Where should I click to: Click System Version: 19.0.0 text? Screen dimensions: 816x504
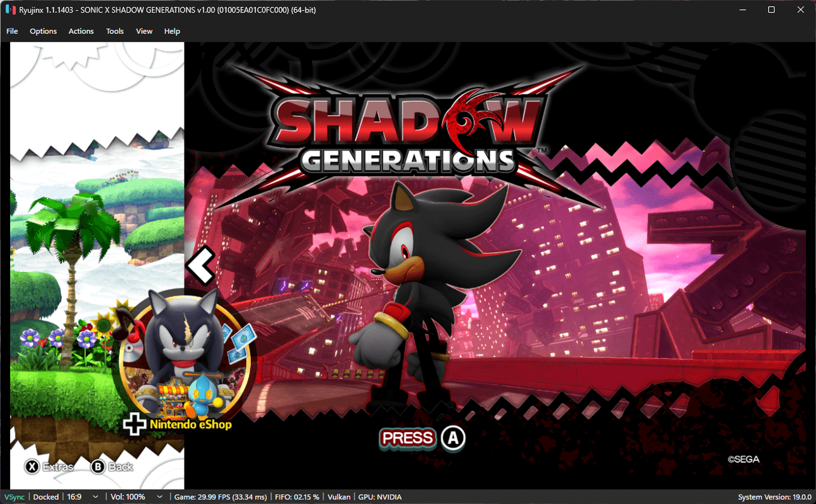[774, 497]
